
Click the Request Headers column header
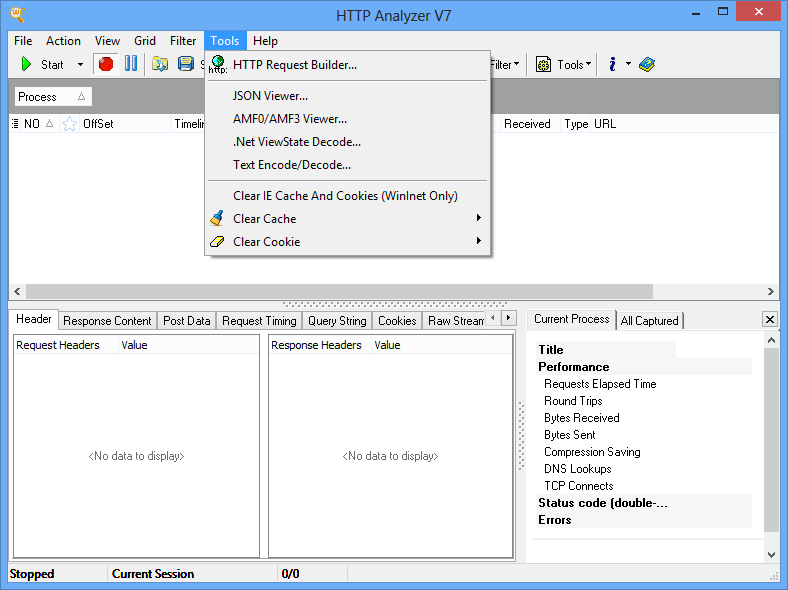[x=65, y=345]
